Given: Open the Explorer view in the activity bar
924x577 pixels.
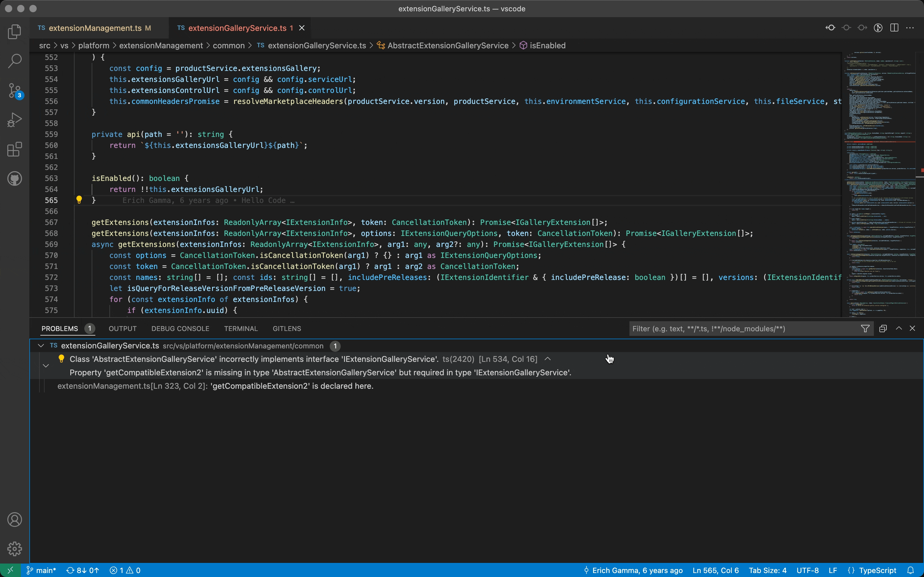Looking at the screenshot, I should 14,32.
